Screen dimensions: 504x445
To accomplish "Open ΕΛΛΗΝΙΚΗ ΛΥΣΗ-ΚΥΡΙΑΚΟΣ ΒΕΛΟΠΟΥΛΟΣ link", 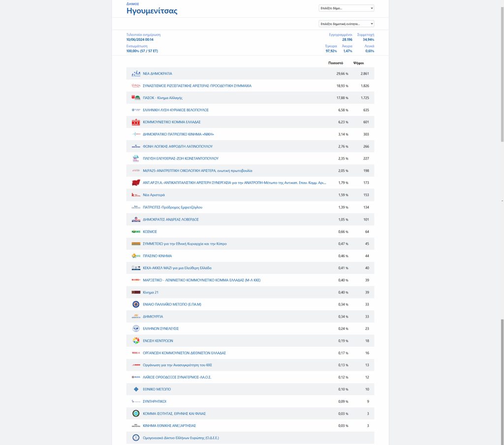I will tap(176, 110).
